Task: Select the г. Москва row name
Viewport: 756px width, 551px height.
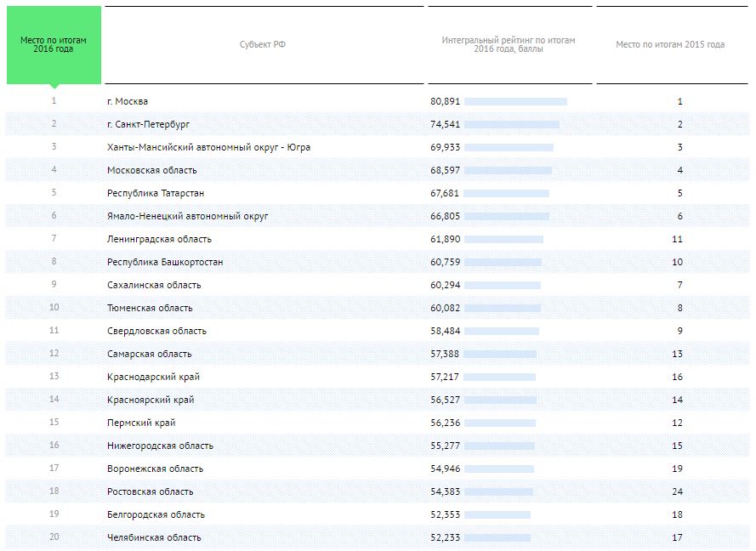Action: coord(128,102)
